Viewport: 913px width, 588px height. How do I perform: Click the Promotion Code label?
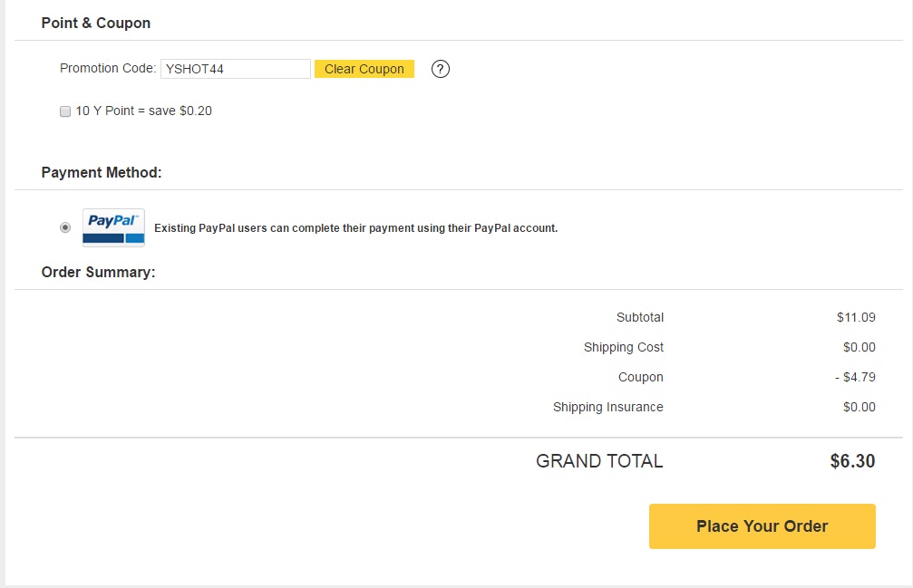tap(108, 68)
